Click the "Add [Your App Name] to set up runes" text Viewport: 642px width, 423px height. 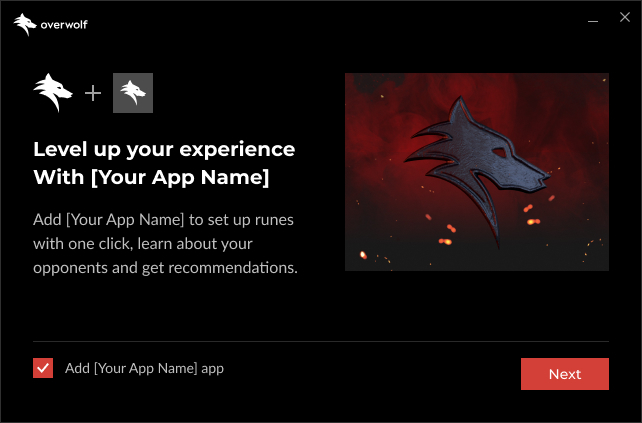[163, 220]
